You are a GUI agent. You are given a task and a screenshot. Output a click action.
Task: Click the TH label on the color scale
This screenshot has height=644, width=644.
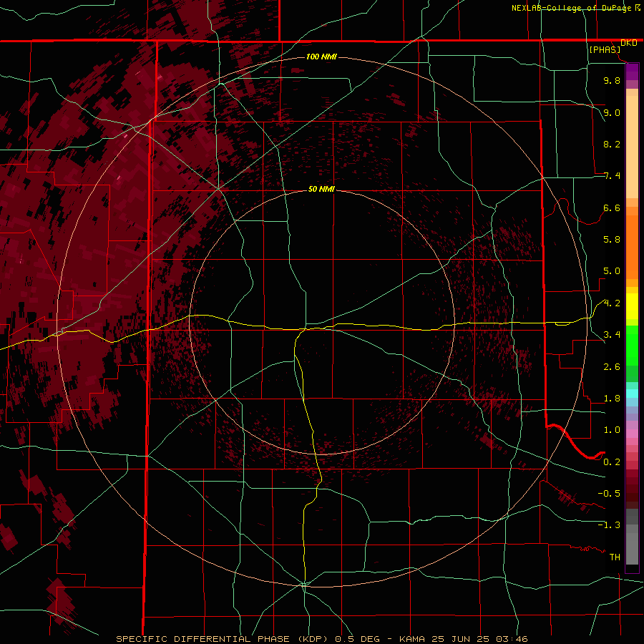615,557
